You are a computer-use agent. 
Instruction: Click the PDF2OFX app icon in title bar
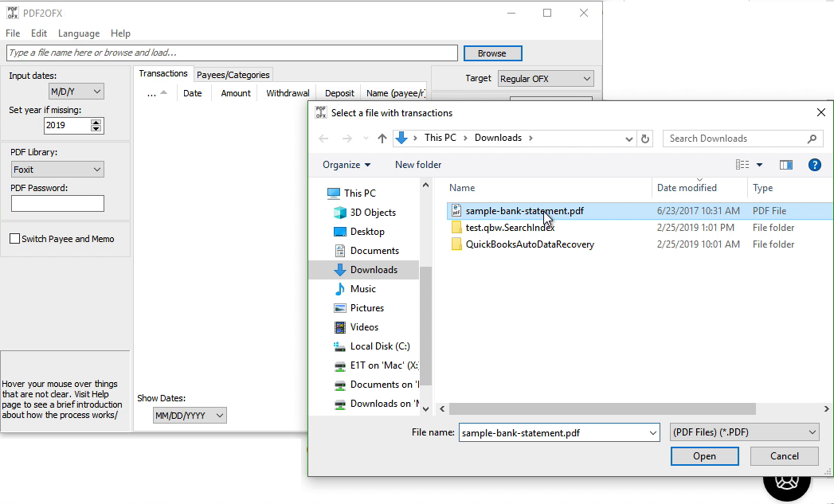click(12, 13)
